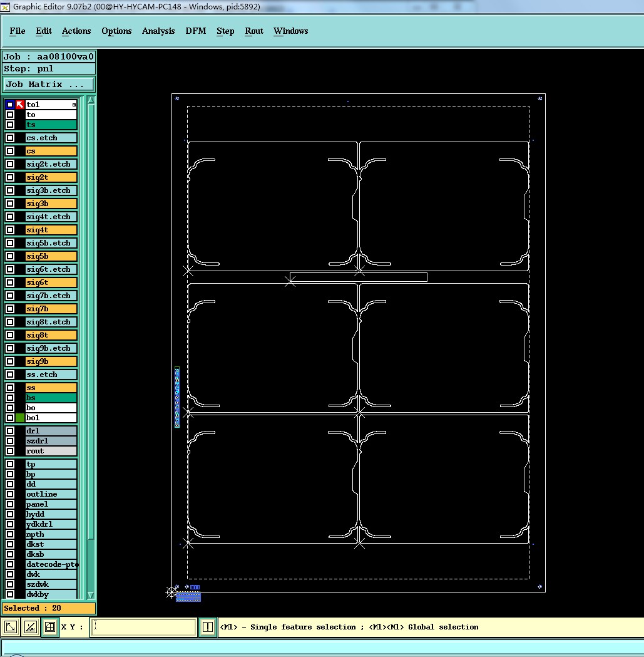Select the szdwk layer name
This screenshot has width=644, height=657.
tap(51, 584)
